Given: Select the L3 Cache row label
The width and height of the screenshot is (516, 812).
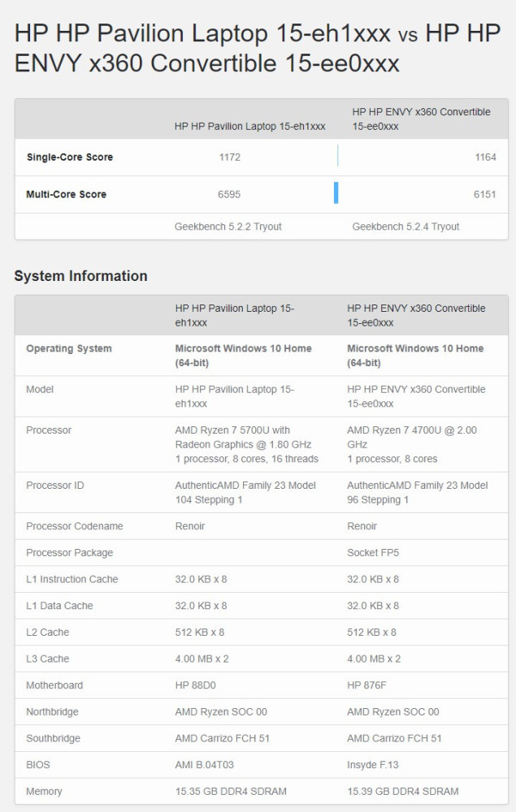Looking at the screenshot, I should click(x=48, y=659).
